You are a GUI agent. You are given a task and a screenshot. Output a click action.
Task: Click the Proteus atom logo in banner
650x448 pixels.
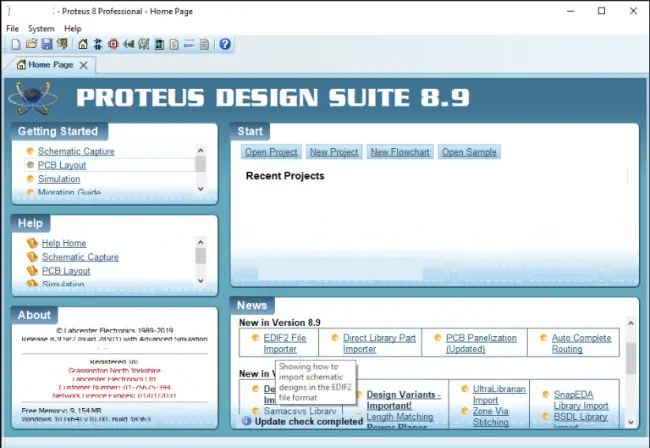coord(33,98)
